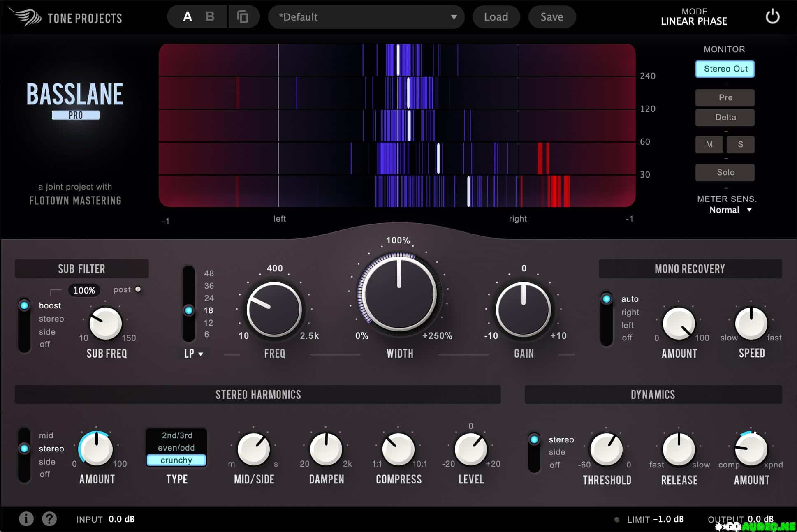The height and width of the screenshot is (532, 797).
Task: Open the Meter Sens. Normal dropdown
Action: point(730,210)
